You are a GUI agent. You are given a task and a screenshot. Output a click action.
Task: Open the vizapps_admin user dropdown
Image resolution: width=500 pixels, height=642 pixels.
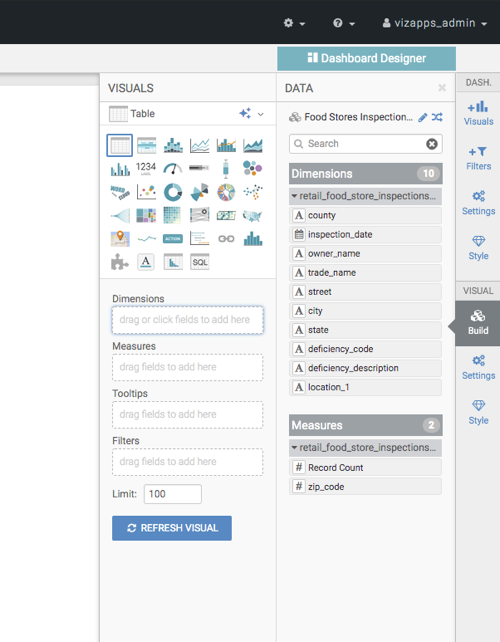pyautogui.click(x=434, y=23)
